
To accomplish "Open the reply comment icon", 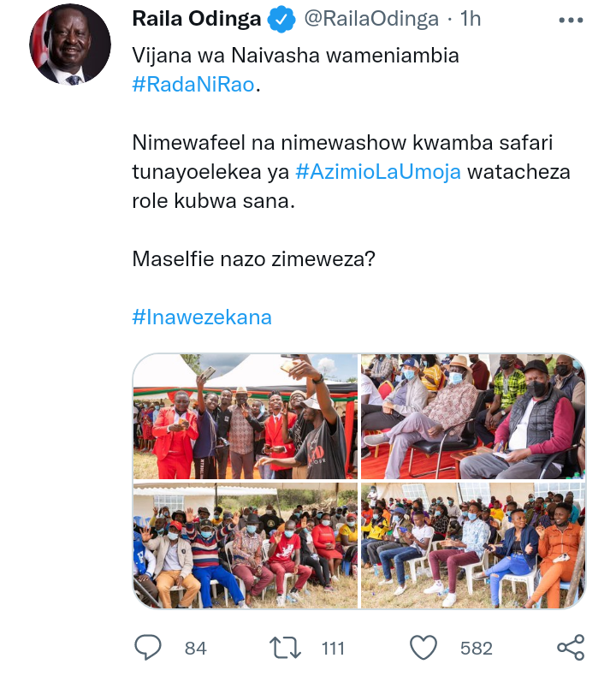I will 148,647.
